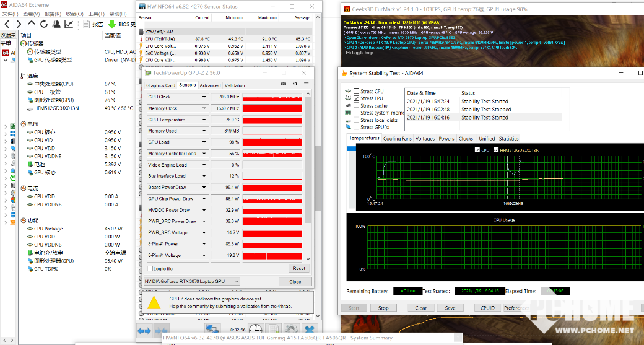Toggle CPU graph legend checkbox
644x345 pixels.
(477, 150)
